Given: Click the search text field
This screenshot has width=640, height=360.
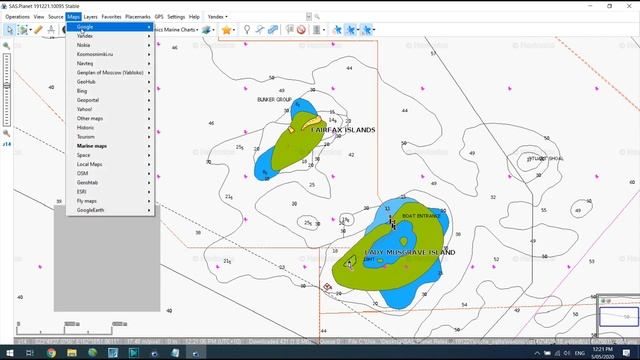Looking at the screenshot, I should click(268, 17).
